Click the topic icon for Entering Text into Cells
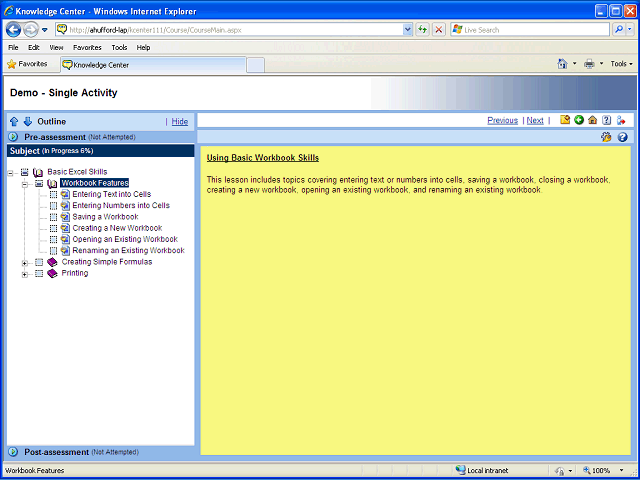The image size is (640, 480). 65,194
